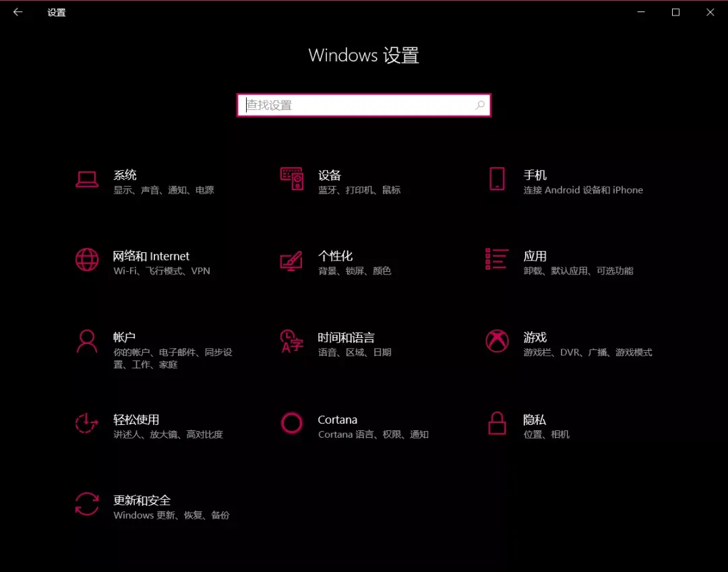Open the 个性化 settings title
The image size is (728, 572).
pyautogui.click(x=335, y=256)
